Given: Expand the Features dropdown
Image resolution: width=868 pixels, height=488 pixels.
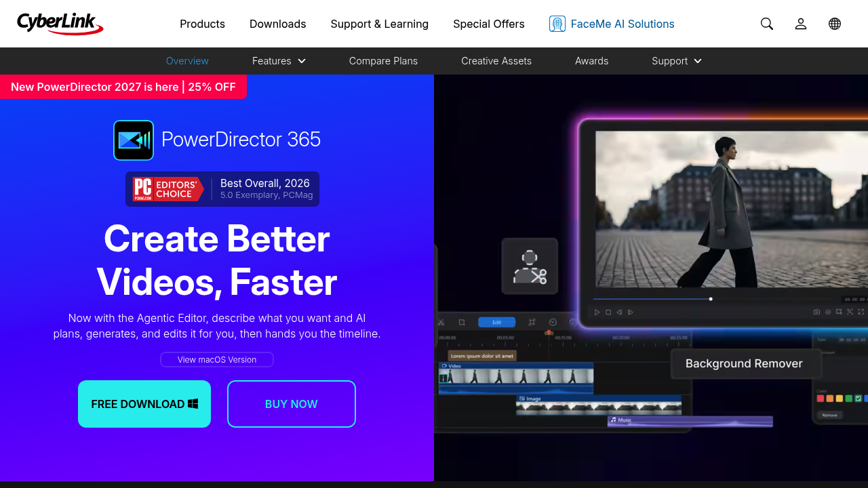Looking at the screenshot, I should point(279,61).
